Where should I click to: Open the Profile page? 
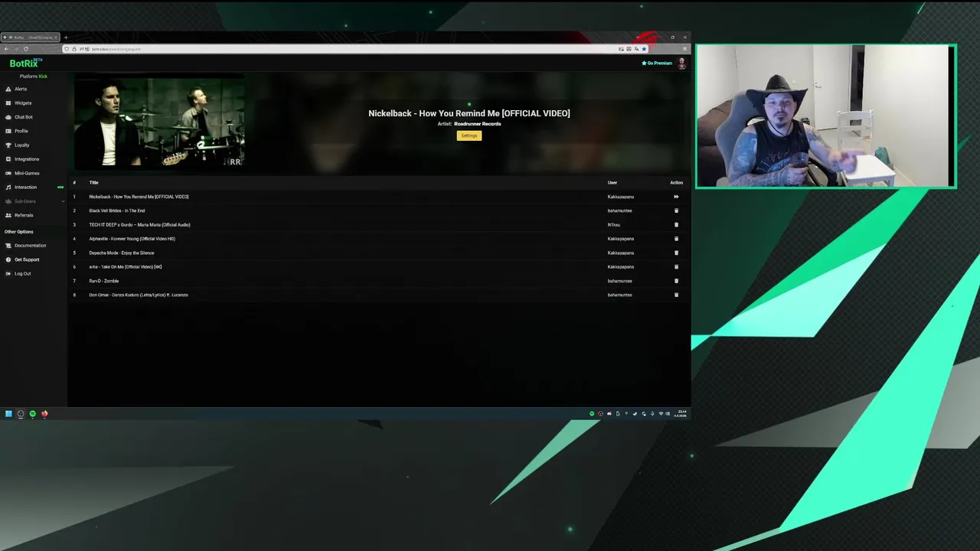click(x=21, y=131)
